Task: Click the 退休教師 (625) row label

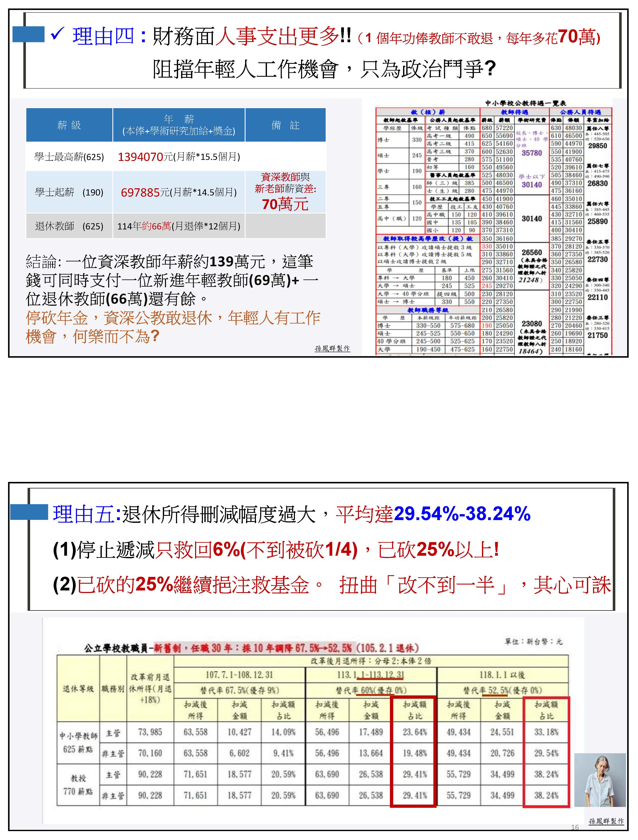Action: [x=69, y=226]
